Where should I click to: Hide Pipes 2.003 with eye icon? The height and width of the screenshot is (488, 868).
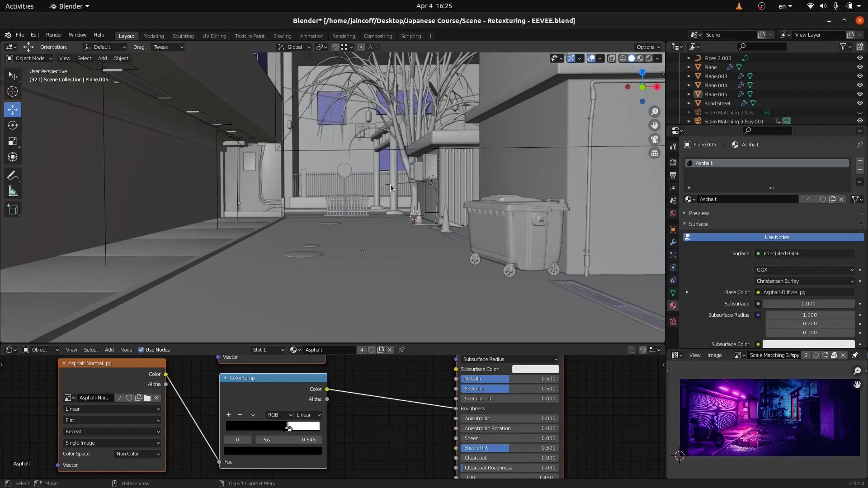coord(860,58)
